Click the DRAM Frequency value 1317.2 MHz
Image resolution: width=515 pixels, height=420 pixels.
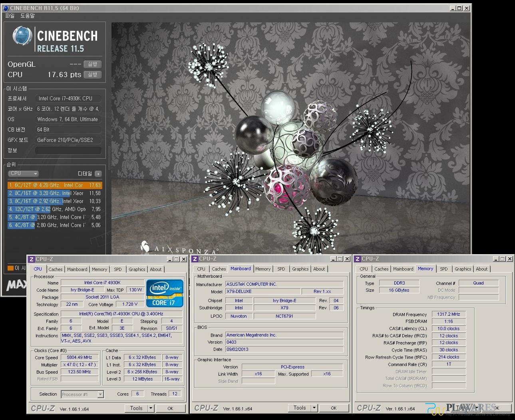[x=449, y=314]
